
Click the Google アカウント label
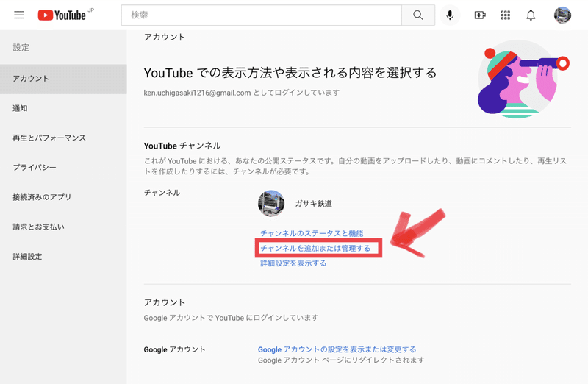pos(174,349)
